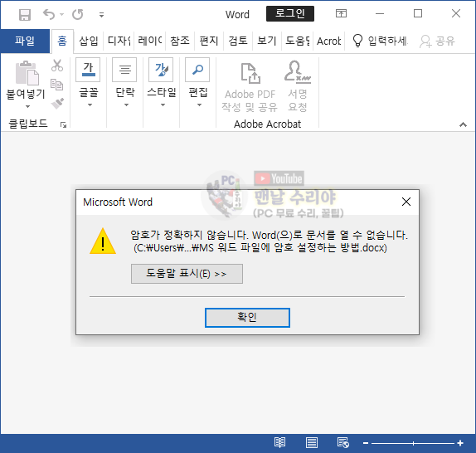Open the Undo history dropdown arrow

point(62,14)
